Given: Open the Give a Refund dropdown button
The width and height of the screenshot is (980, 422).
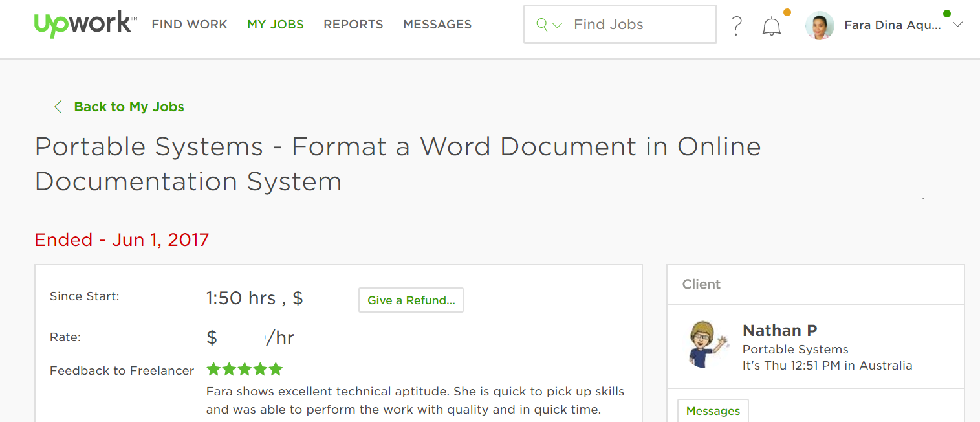Looking at the screenshot, I should pos(411,300).
